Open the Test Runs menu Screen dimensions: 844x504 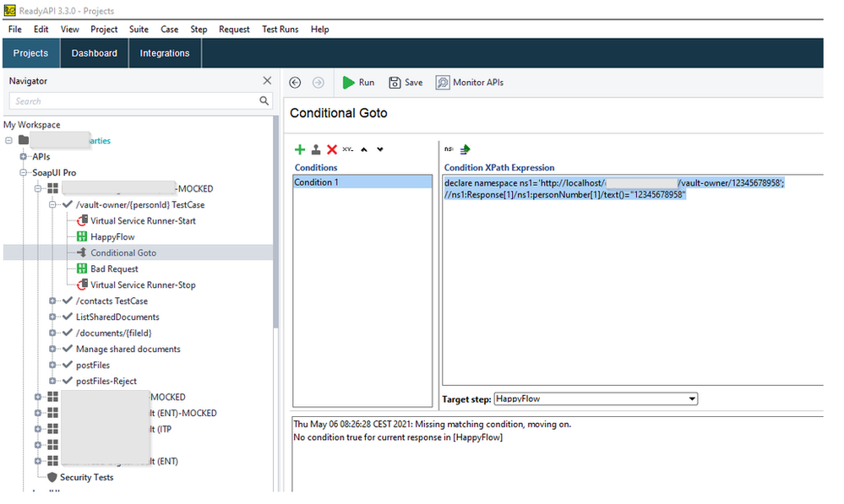[280, 29]
